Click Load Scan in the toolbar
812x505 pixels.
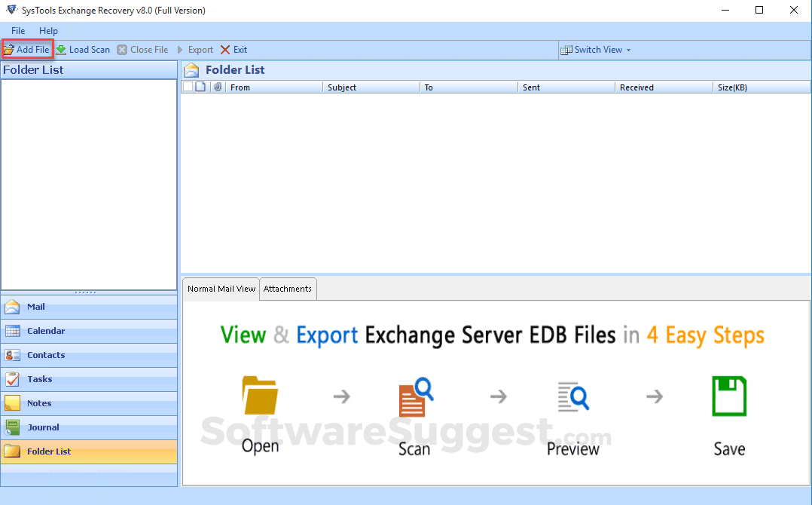tap(83, 50)
